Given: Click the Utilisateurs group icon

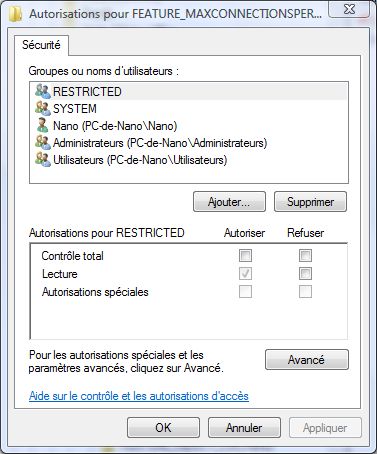Looking at the screenshot, I should click(43, 159).
